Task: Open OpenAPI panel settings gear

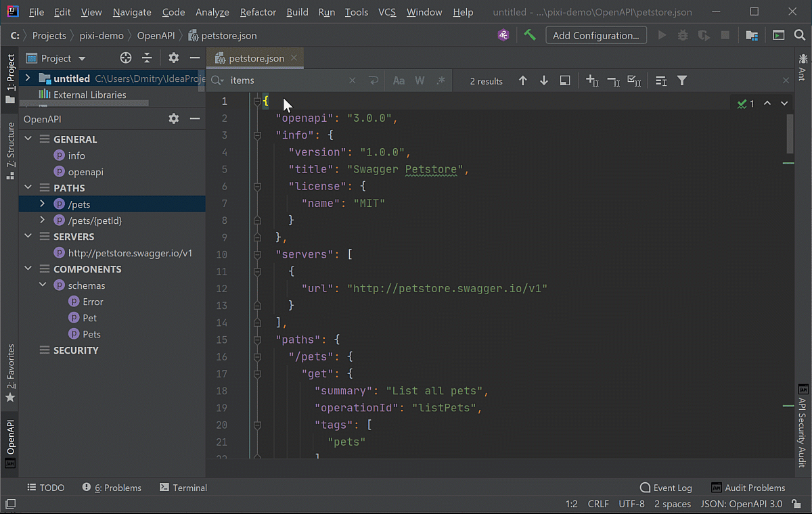Action: pyautogui.click(x=174, y=119)
